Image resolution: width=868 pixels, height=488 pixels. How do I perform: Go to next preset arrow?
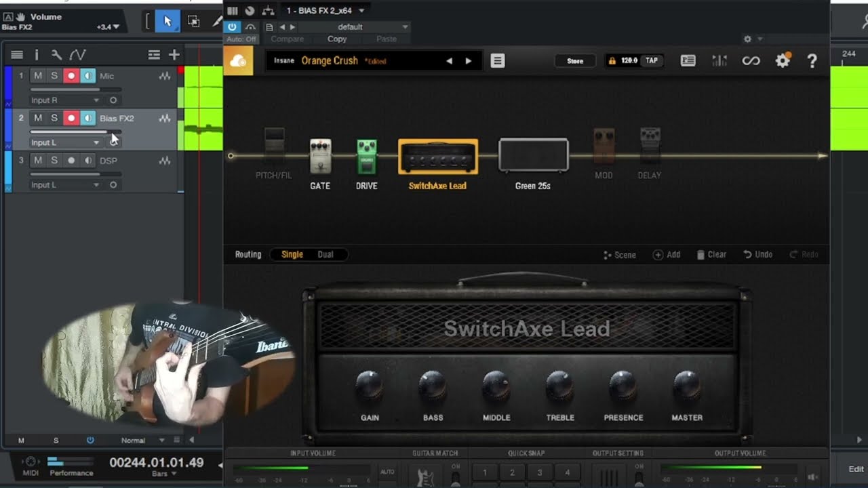coord(468,61)
